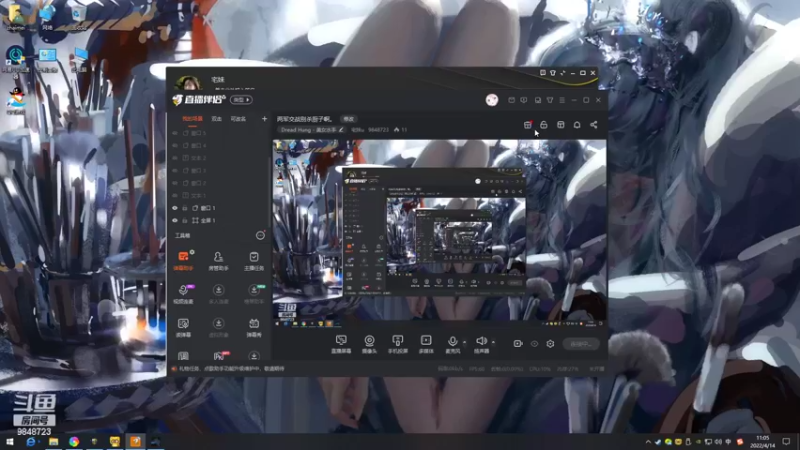Toggle the lock on the 窗口 1 source
Viewport: 800px width, 450px height.
tap(185, 208)
